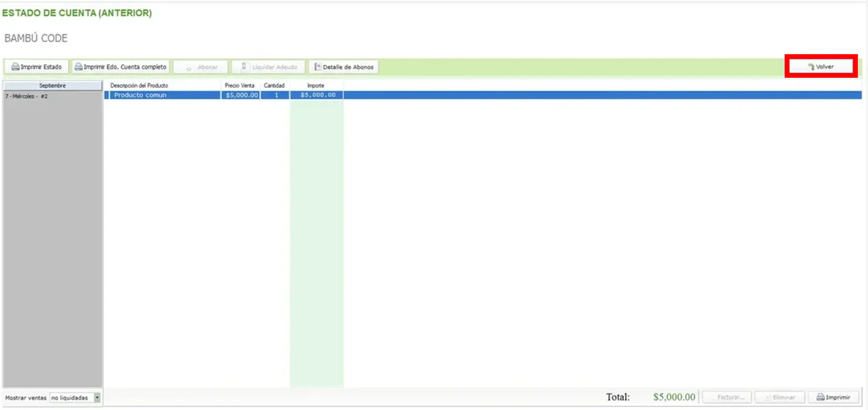Click the Septiembre month header
Image resolution: width=868 pixels, height=410 pixels.
pyautogui.click(x=52, y=85)
